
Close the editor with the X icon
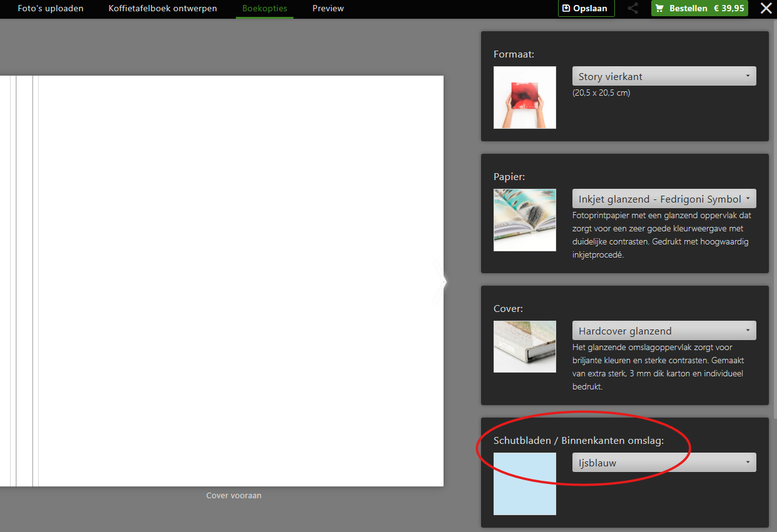click(766, 9)
